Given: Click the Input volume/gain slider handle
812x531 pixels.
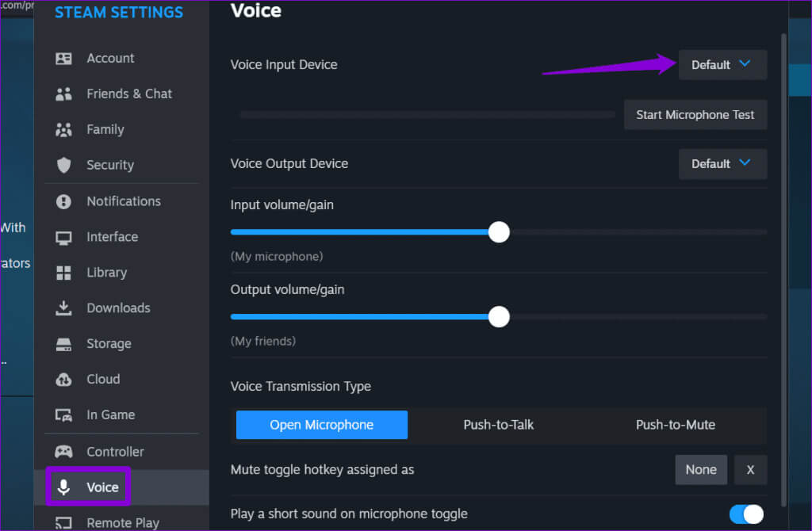Looking at the screenshot, I should 499,232.
